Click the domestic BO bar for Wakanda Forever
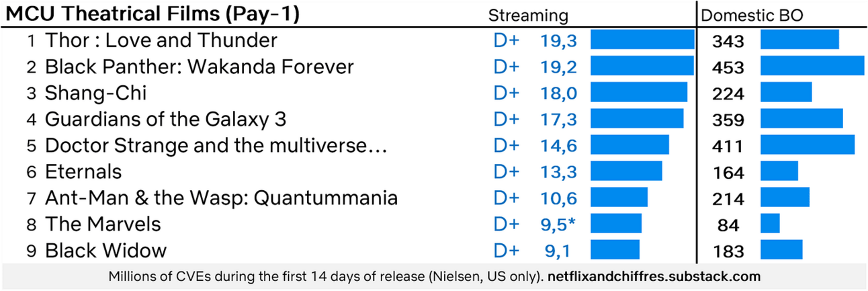The image size is (868, 291). pyautogui.click(x=812, y=66)
